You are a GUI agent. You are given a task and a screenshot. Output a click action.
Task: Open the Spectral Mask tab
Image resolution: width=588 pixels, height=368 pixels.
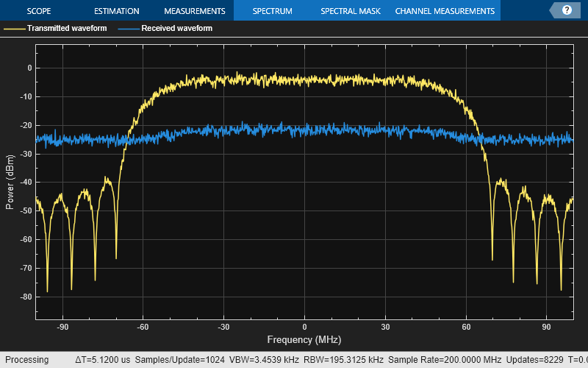click(351, 11)
